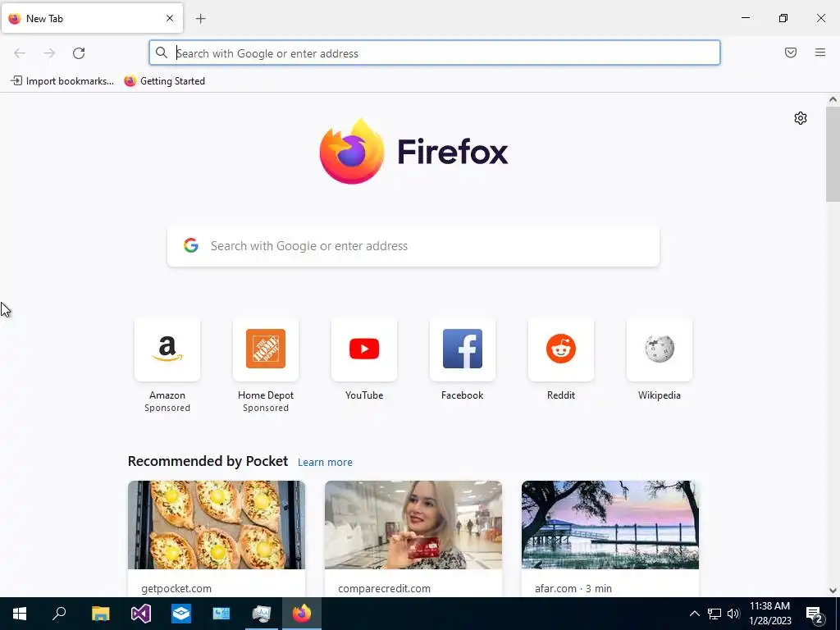Open the Save to Pocket icon
The width and height of the screenshot is (840, 630).
click(791, 52)
